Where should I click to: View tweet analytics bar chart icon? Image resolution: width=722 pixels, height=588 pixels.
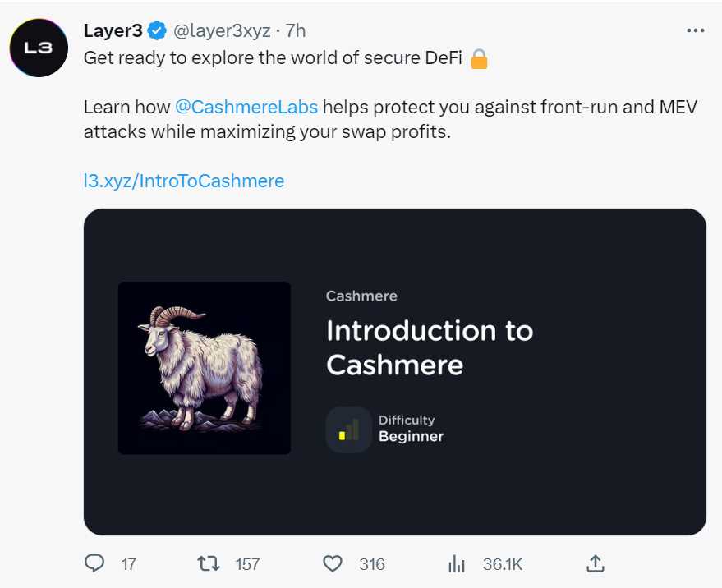pos(457,563)
